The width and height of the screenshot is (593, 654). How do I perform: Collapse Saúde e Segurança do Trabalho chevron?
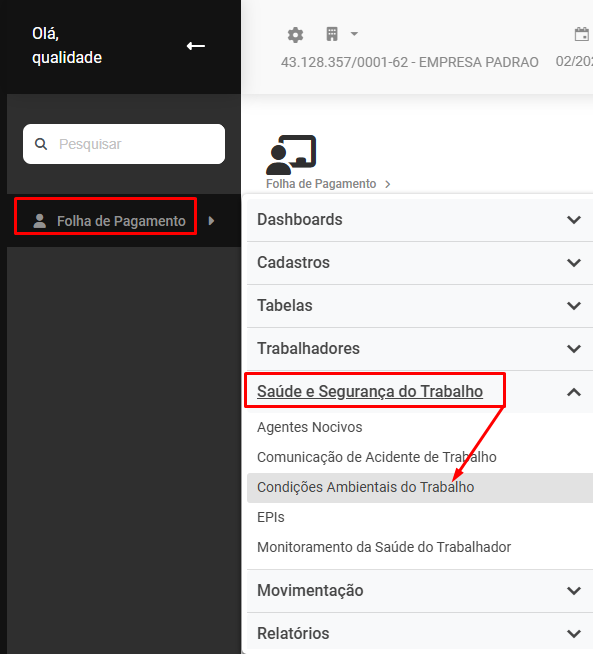tap(574, 392)
